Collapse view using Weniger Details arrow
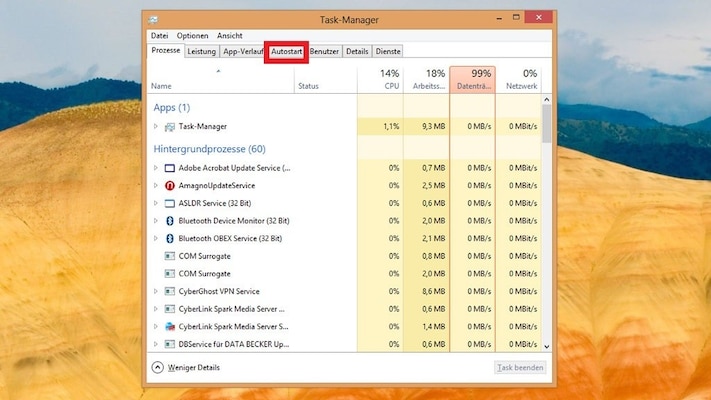Image resolution: width=711 pixels, height=400 pixels. coord(157,367)
